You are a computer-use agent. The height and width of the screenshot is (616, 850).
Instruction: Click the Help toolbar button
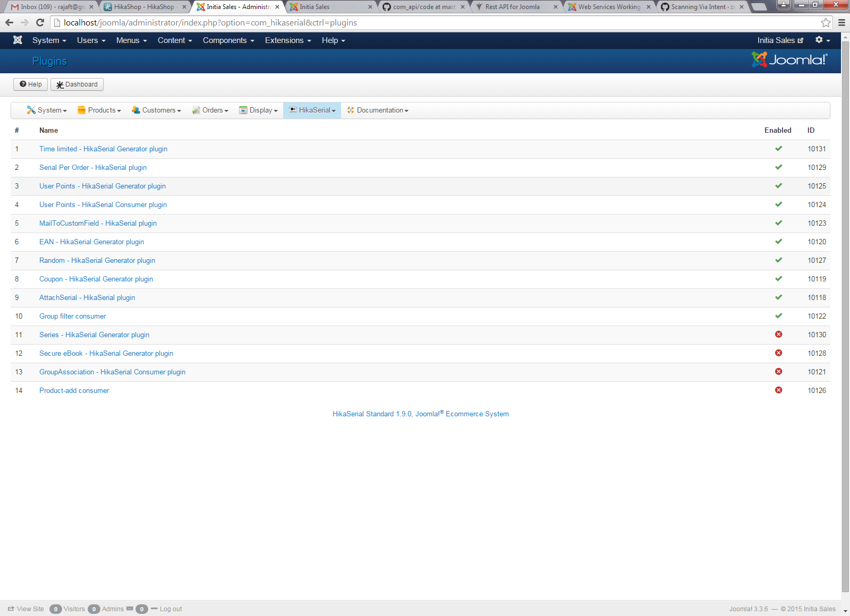pyautogui.click(x=31, y=84)
